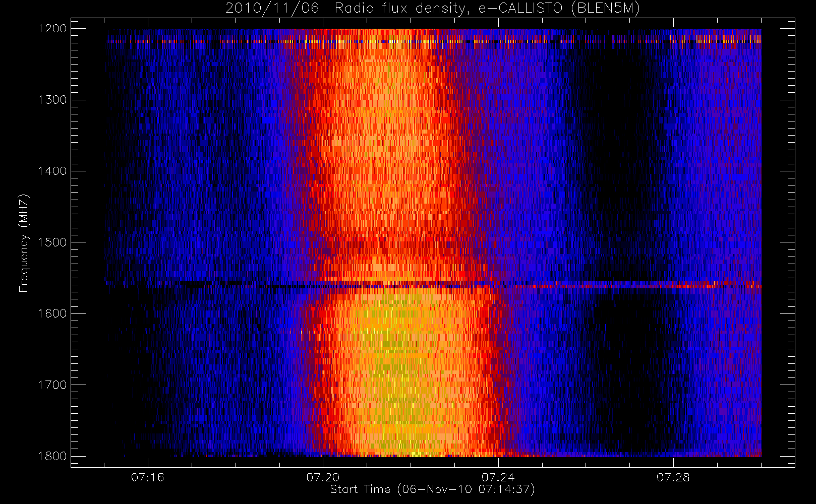Screen dimensions: 816x504
Task: Click the Frequency (MHz) axis title
Action: coord(24,243)
